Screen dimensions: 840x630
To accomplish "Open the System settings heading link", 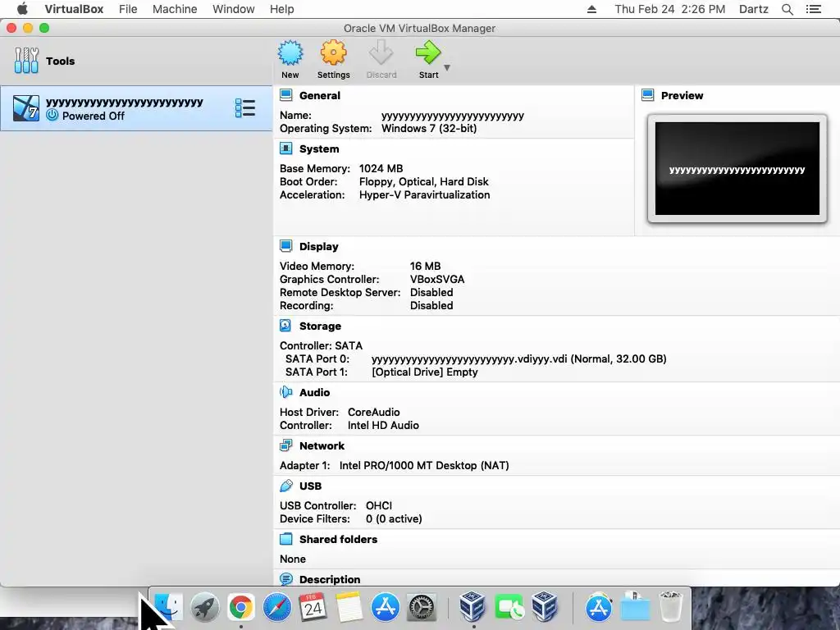I will (x=319, y=149).
